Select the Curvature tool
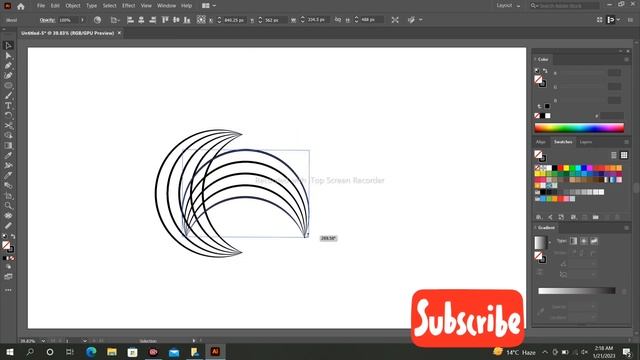The image size is (640, 360). click(x=8, y=76)
